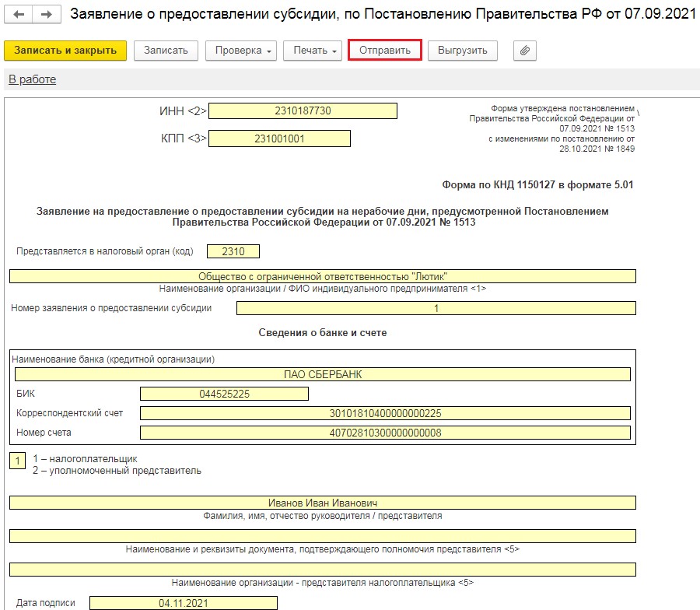
Task: Edit the tax authority code 2310
Action: (233, 251)
